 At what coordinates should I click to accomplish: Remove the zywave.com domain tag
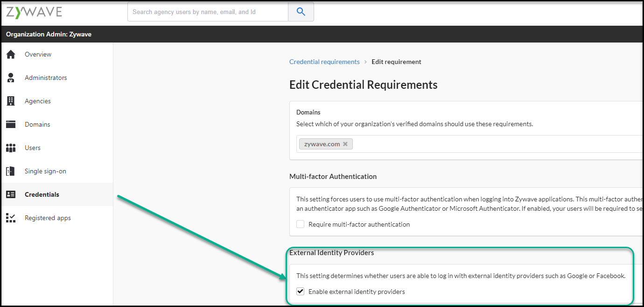tap(345, 144)
